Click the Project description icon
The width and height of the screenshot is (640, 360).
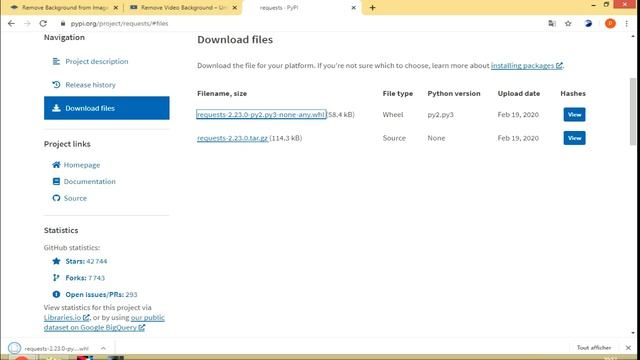56,61
